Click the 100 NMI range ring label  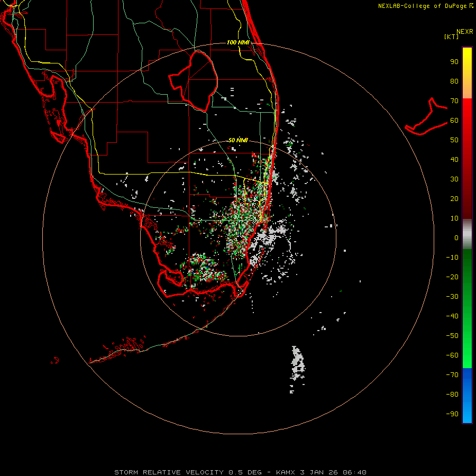click(x=238, y=42)
